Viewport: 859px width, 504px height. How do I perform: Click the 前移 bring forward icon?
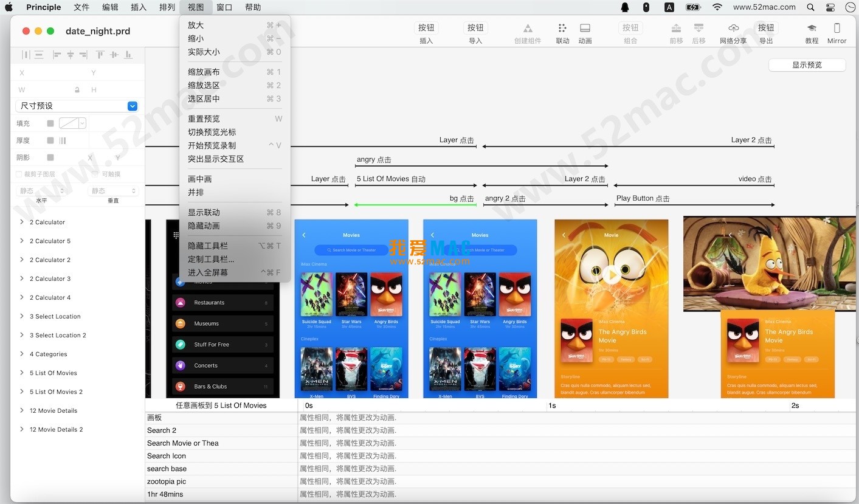tap(676, 29)
